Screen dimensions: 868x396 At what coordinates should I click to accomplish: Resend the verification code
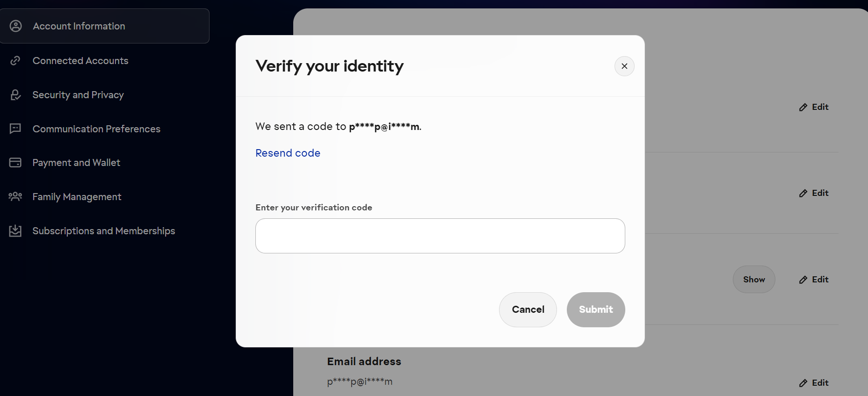click(x=288, y=153)
